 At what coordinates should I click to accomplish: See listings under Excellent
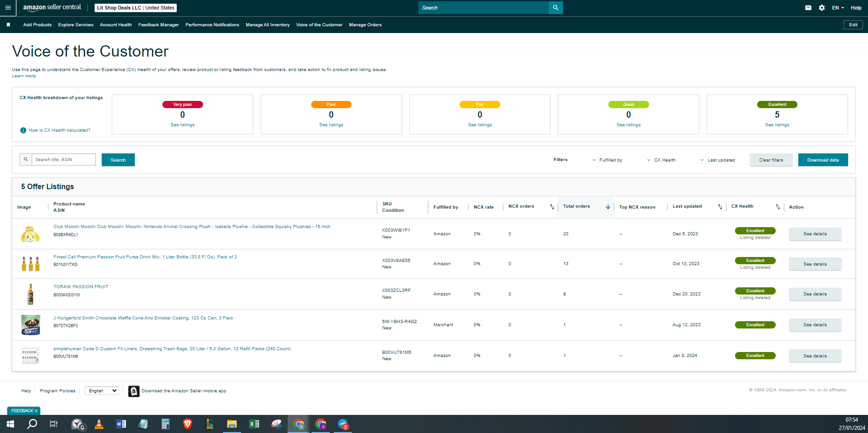777,125
